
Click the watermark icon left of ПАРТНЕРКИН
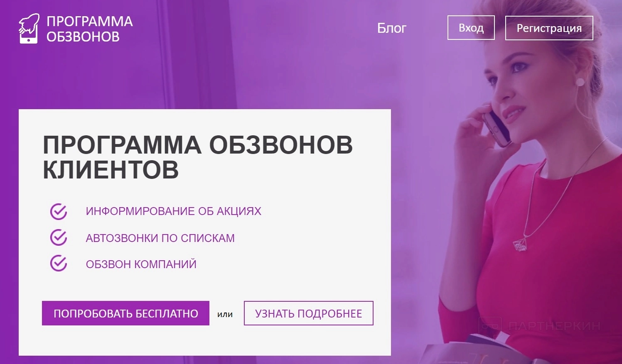[x=490, y=326]
